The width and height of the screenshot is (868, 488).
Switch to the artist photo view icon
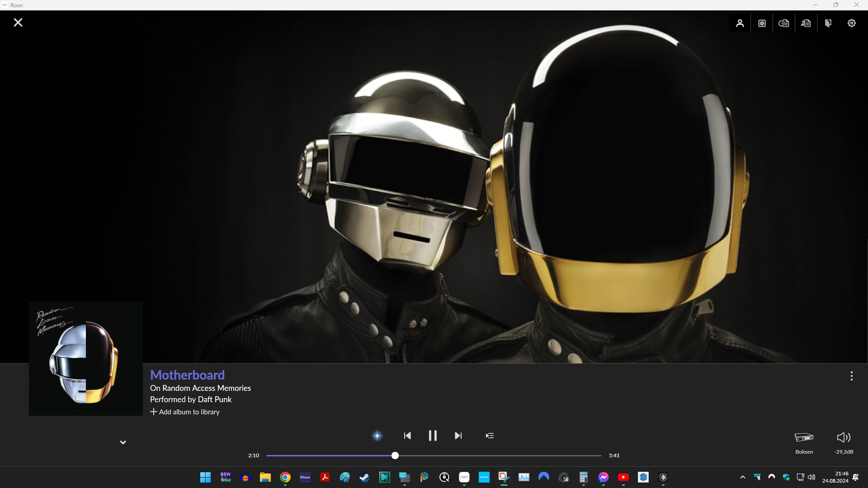(740, 23)
